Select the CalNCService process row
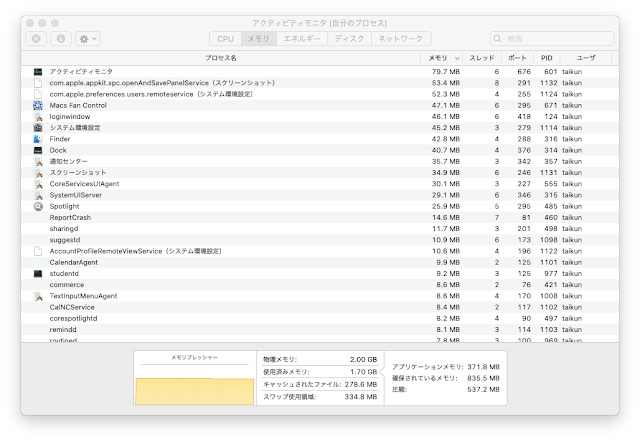 point(320,307)
